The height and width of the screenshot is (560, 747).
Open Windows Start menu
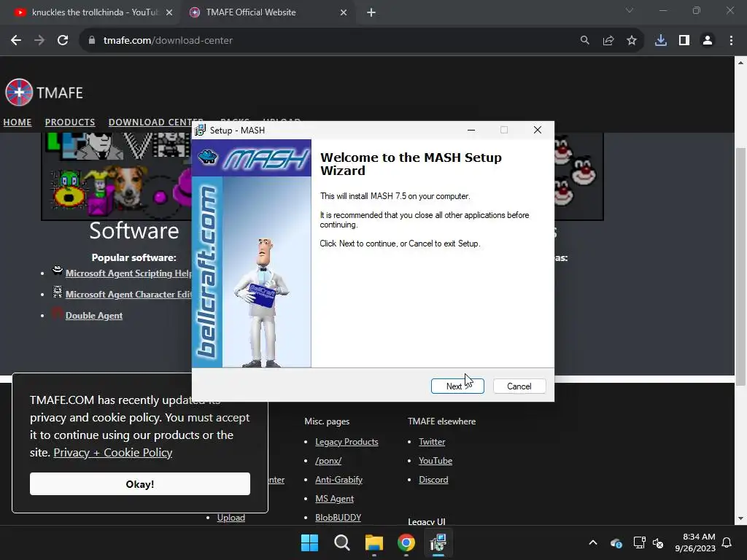[x=309, y=542]
